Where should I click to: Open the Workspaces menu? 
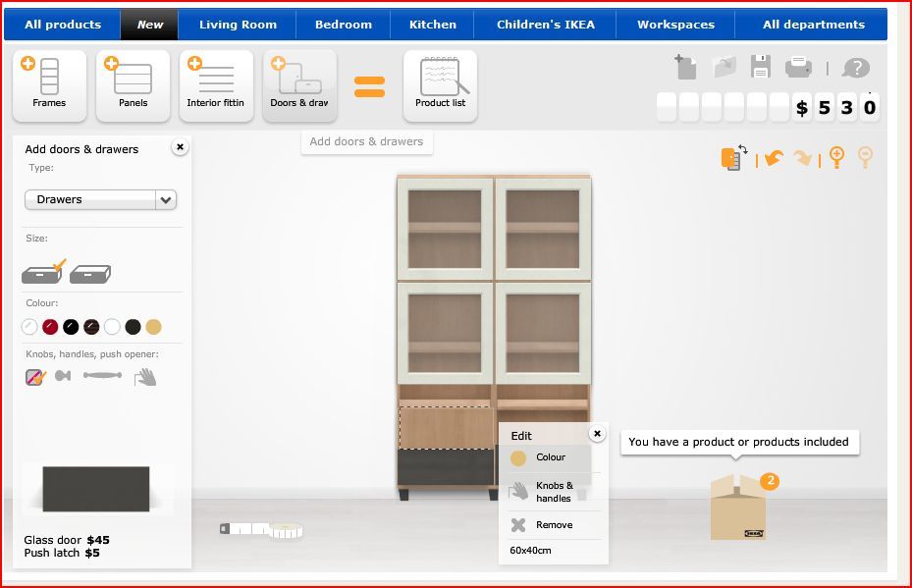(675, 25)
